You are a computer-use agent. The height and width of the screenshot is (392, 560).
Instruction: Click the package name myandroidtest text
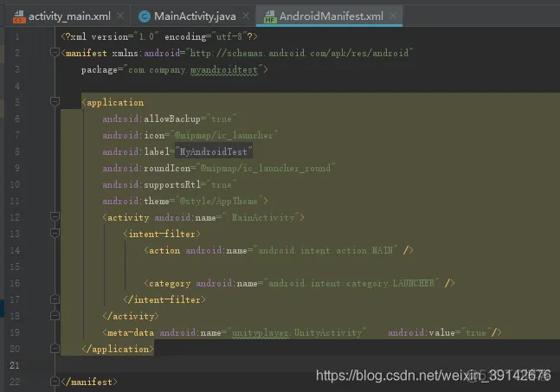[224, 69]
